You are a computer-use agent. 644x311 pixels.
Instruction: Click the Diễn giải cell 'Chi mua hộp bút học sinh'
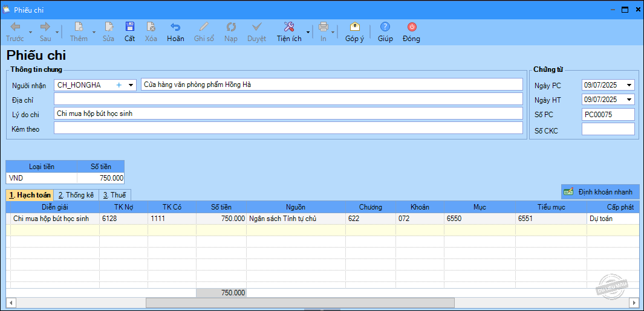tap(54, 219)
